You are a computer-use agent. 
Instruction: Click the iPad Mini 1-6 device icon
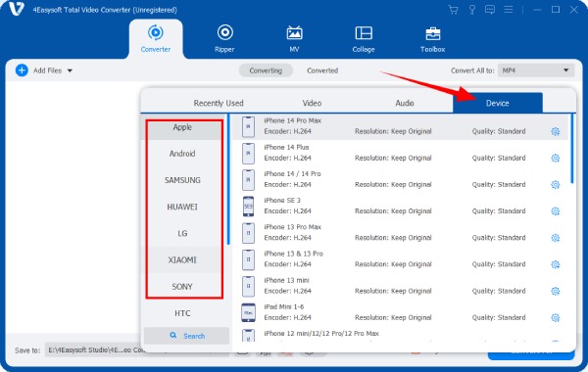coord(248,313)
